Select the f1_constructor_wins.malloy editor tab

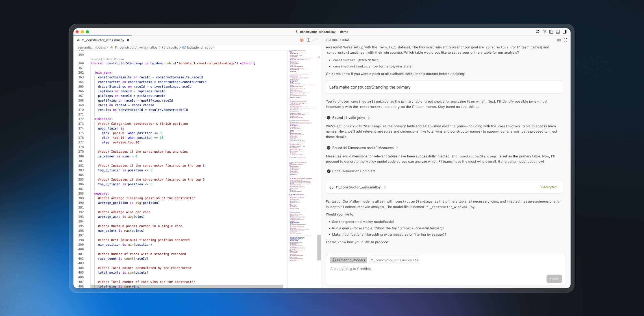pyautogui.click(x=103, y=40)
